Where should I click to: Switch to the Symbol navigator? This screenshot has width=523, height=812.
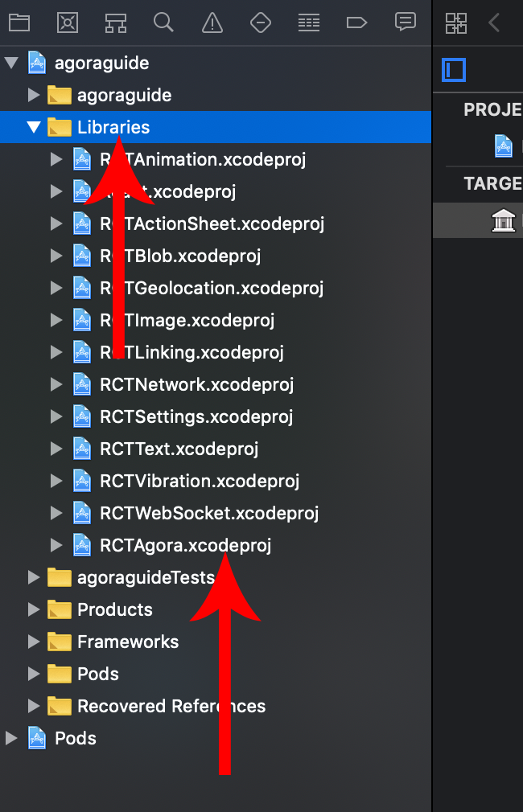[x=116, y=23]
